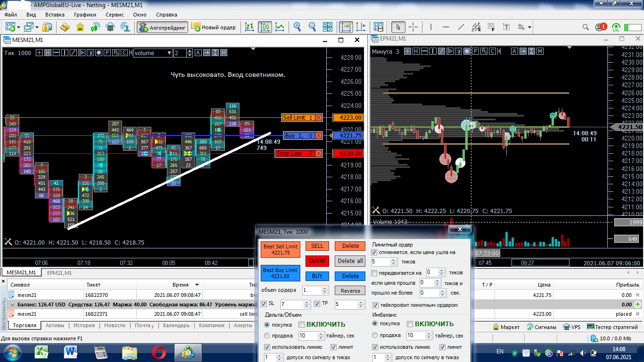Click the zoom in magnifier toolbar icon
Screen dimensions: 644x362
point(297,27)
